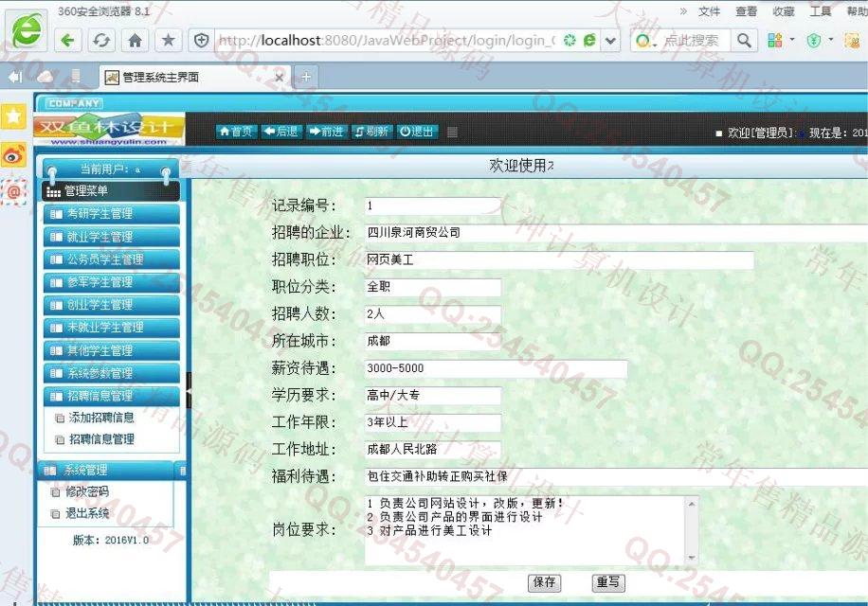The image size is (868, 606).
Task: Click the browser back arrow button
Action: (67, 40)
